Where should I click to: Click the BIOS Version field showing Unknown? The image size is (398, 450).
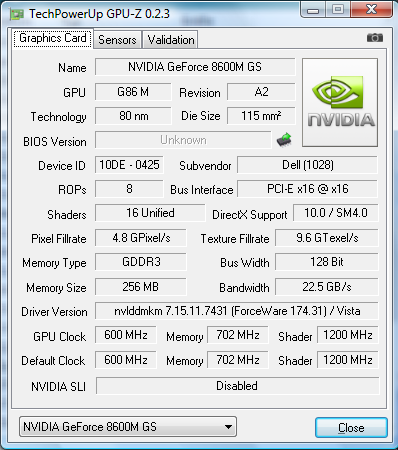(x=183, y=140)
